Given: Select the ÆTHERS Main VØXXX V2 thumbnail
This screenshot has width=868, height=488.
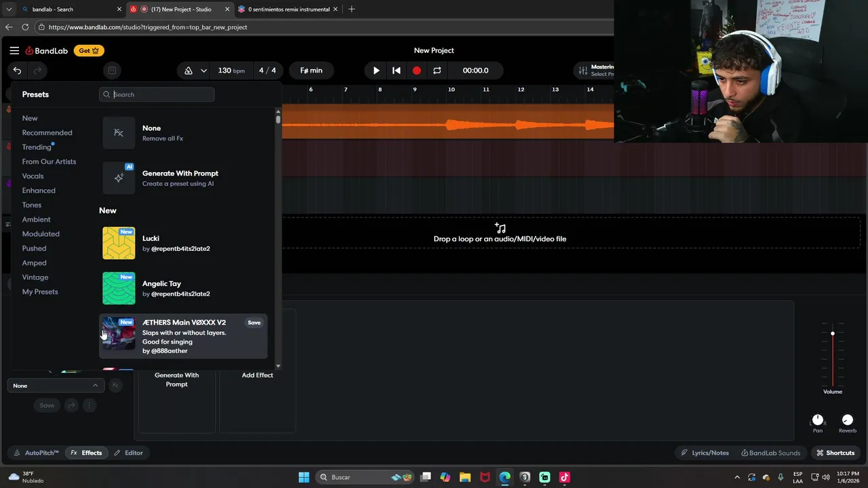Looking at the screenshot, I should click(119, 333).
